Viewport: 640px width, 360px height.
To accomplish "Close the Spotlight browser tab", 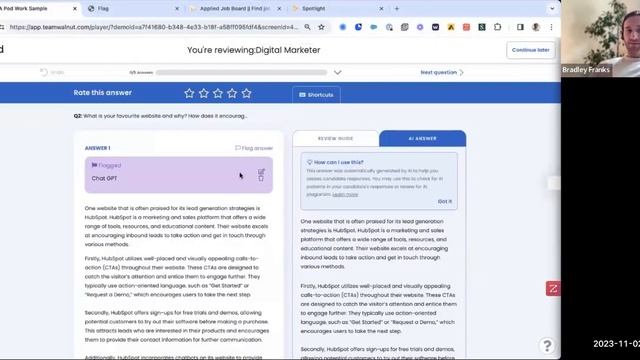I will 381,8.
